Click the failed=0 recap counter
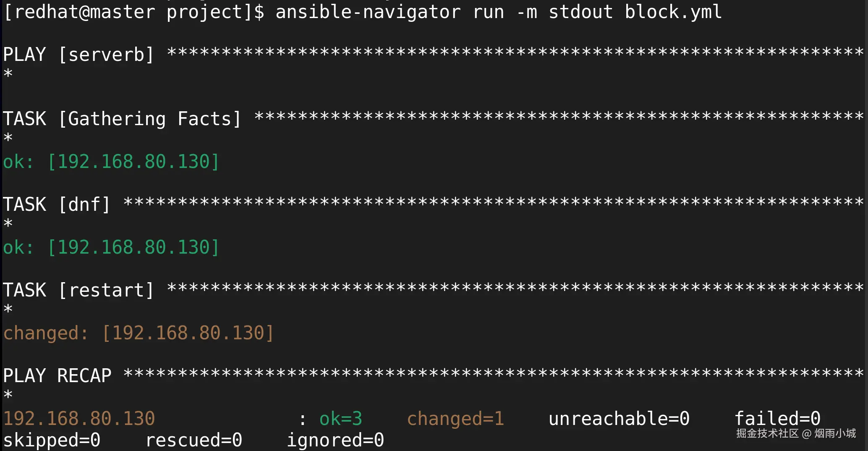Screen dimensions: 868x451 tap(777, 419)
